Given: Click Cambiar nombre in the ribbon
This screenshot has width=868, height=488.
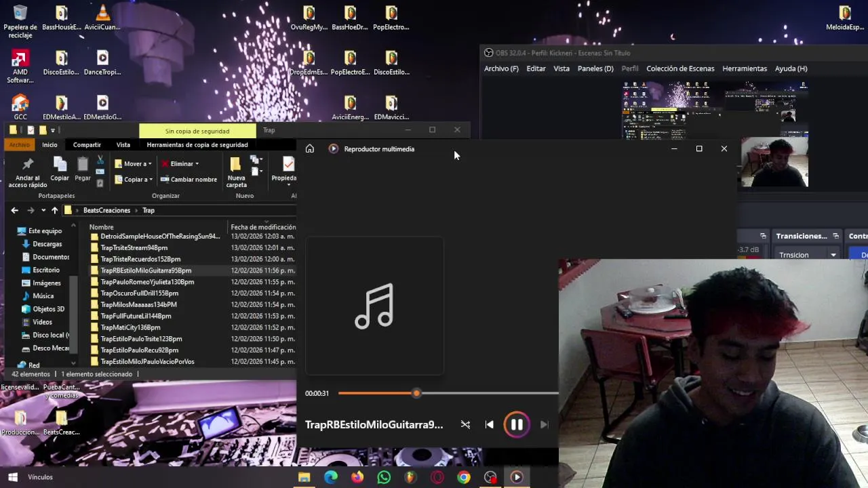Looking at the screenshot, I should point(189,179).
